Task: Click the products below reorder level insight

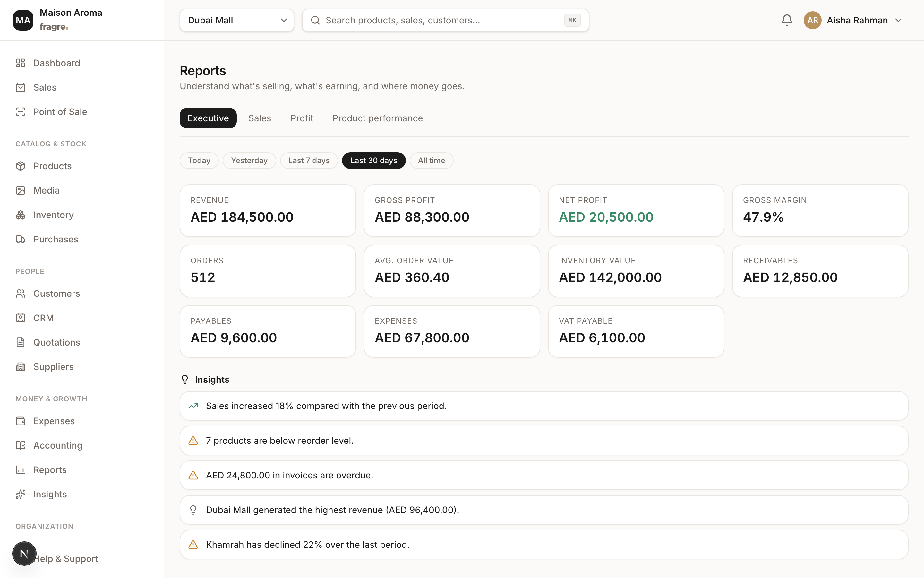Action: [544, 440]
